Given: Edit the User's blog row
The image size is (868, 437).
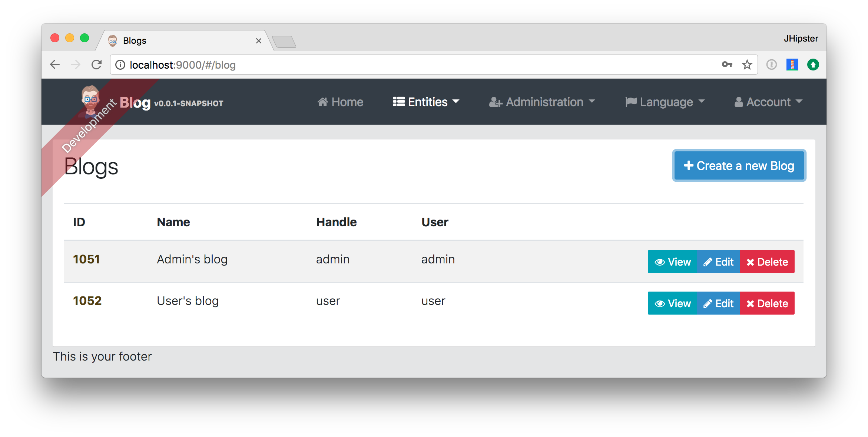Looking at the screenshot, I should [x=718, y=303].
